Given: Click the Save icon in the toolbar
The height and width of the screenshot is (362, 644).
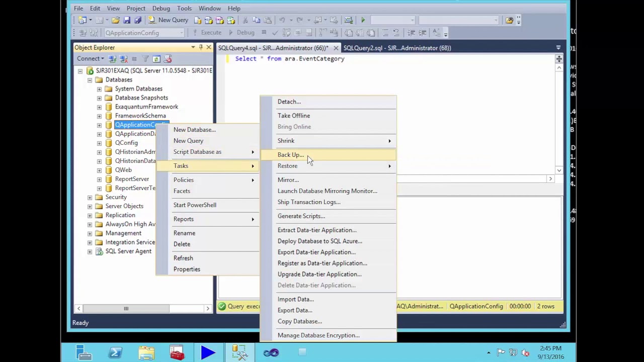Looking at the screenshot, I should (127, 20).
